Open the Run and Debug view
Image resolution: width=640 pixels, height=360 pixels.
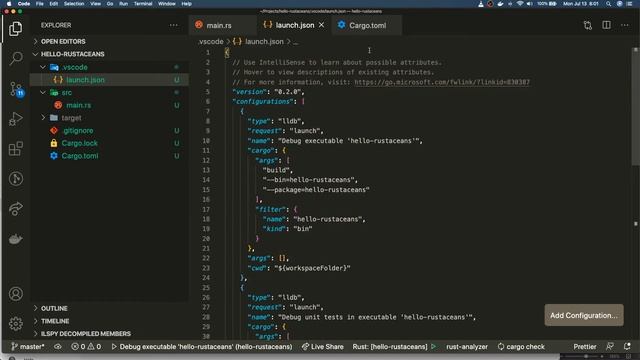click(x=16, y=119)
